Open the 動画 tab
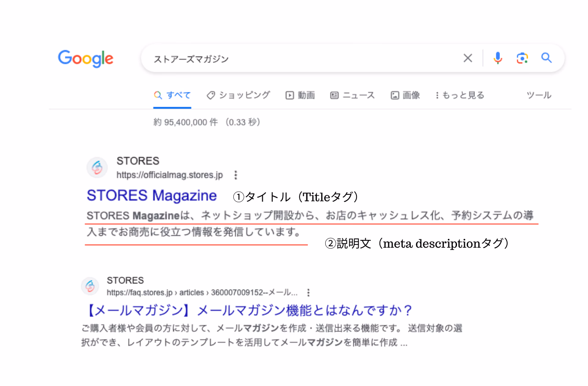588x386 pixels. tap(300, 96)
